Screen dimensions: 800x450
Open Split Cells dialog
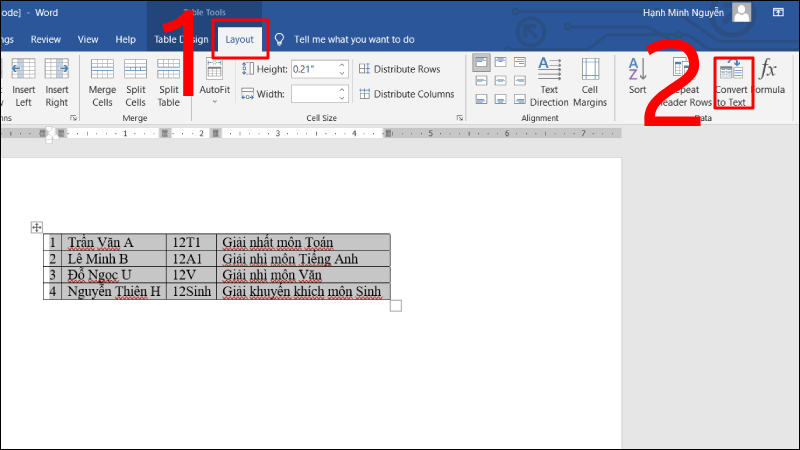point(135,83)
